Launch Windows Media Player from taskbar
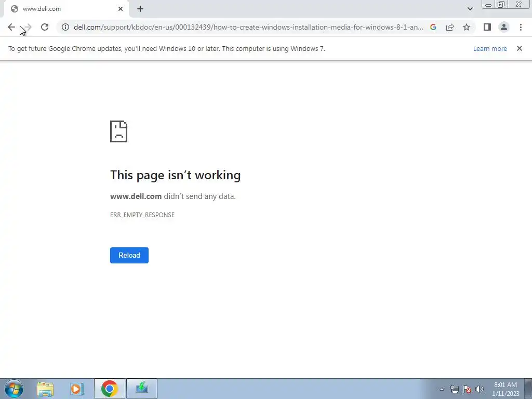Screen dimensions: 532x399 click(x=77, y=389)
